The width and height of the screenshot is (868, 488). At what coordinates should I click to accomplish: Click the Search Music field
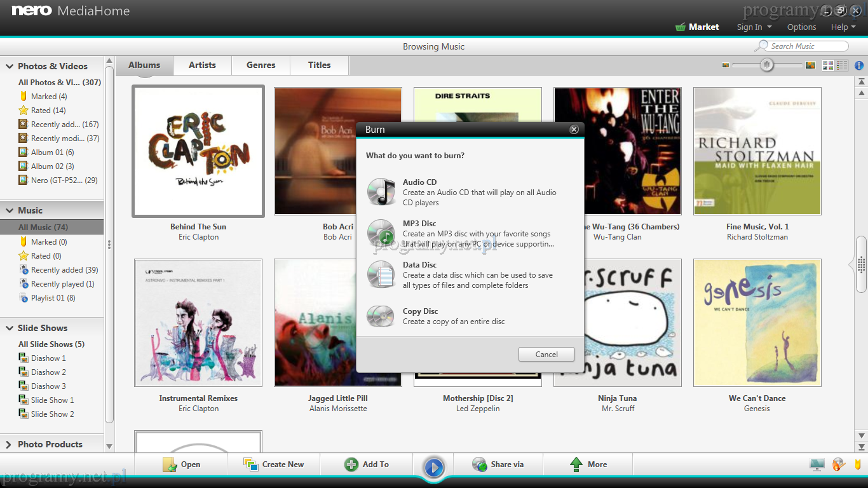pos(807,46)
